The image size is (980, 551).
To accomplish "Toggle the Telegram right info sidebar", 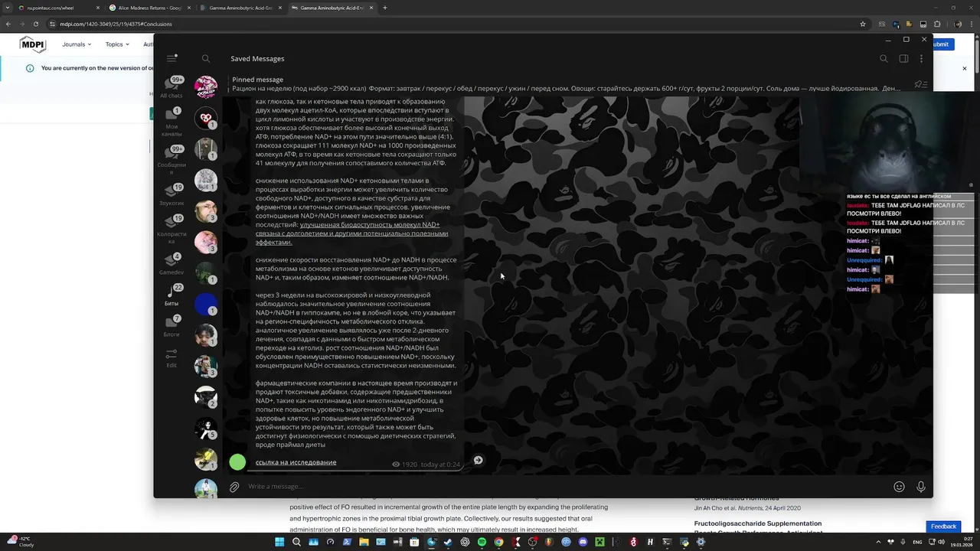I will pos(903,58).
